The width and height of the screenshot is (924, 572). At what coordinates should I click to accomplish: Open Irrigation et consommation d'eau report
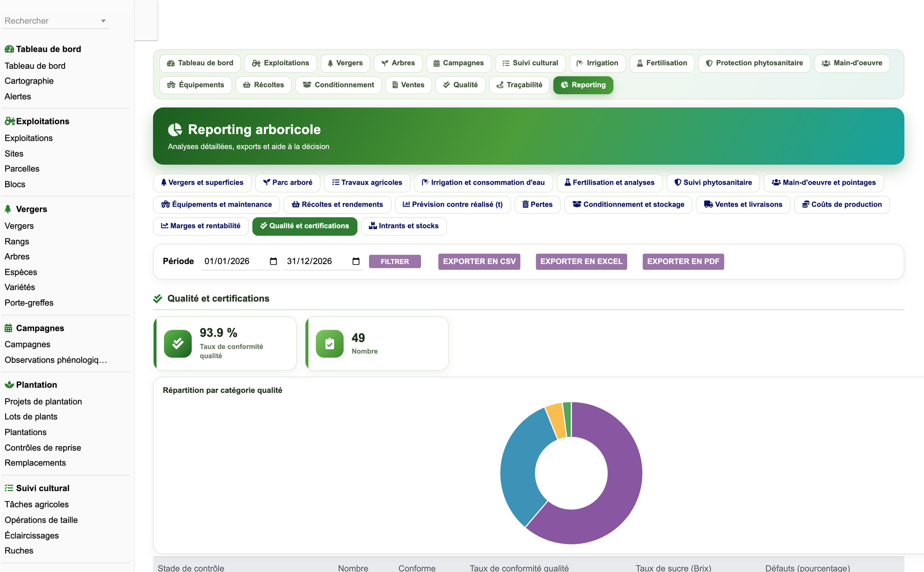pos(483,183)
